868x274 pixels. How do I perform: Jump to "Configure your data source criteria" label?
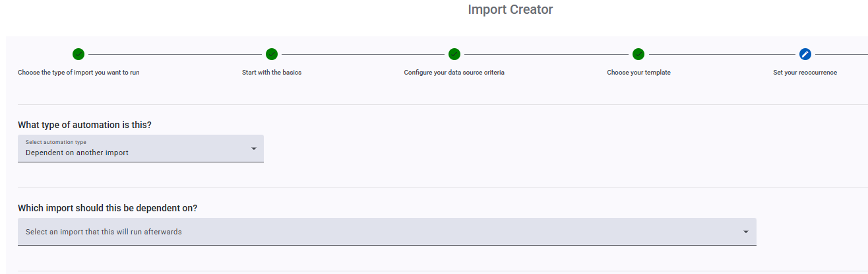tap(454, 73)
